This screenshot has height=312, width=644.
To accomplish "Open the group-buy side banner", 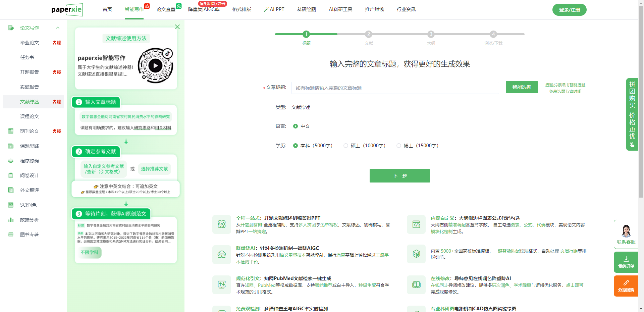I will (632, 114).
